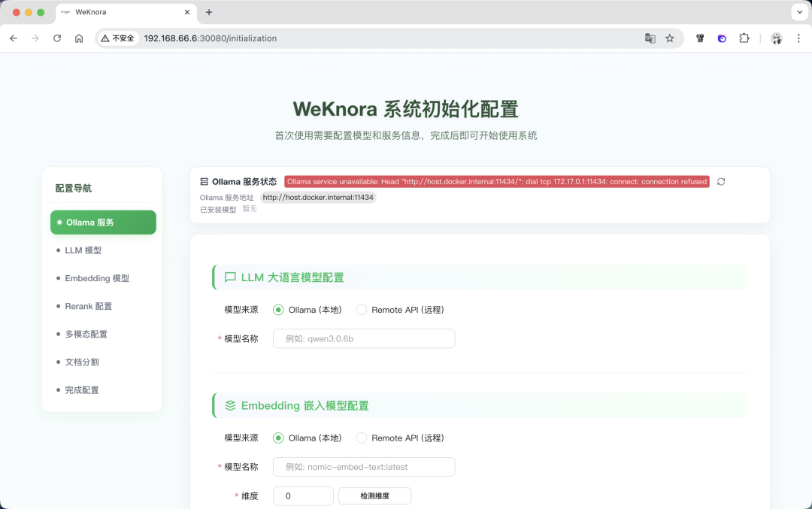Image resolution: width=812 pixels, height=509 pixels.
Task: Select Remote API (远程) for Embedding model source
Action: point(400,438)
